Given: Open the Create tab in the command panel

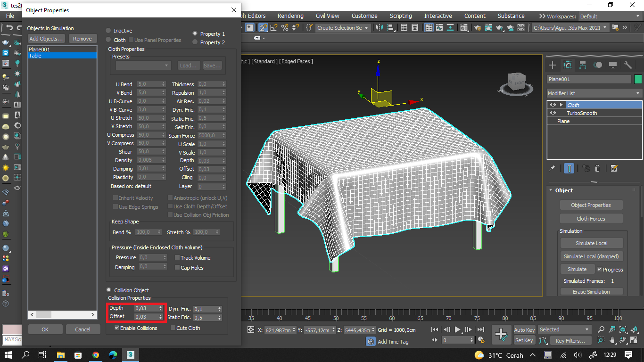Looking at the screenshot, I should (x=552, y=65).
